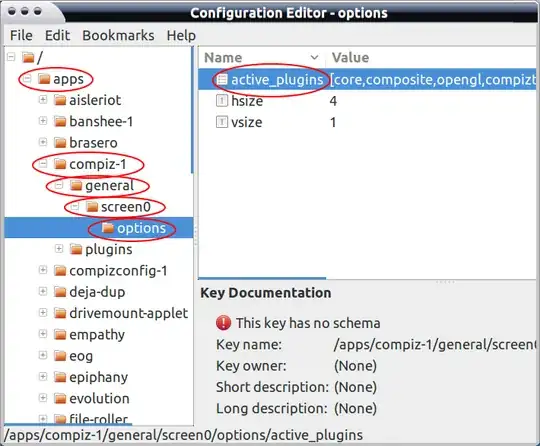This screenshot has width=540, height=446.
Task: Collapse the apps folder expander
Action: point(27,79)
